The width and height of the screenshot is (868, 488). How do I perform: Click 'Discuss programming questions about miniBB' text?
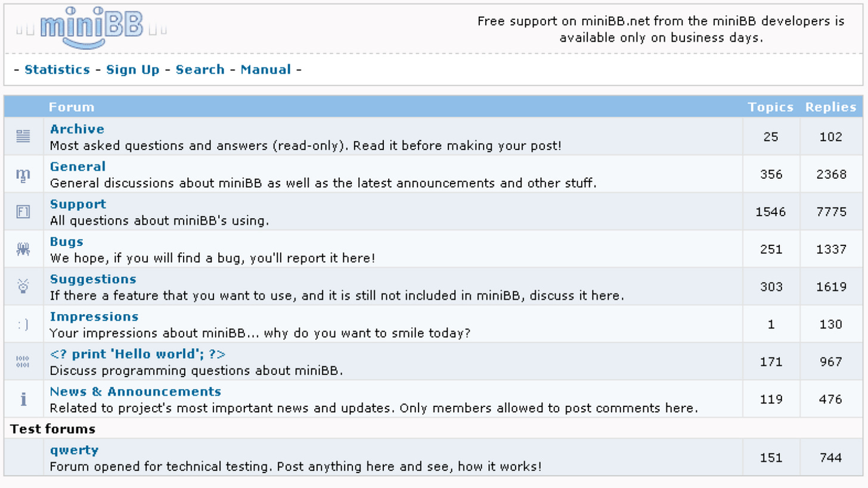coord(196,371)
